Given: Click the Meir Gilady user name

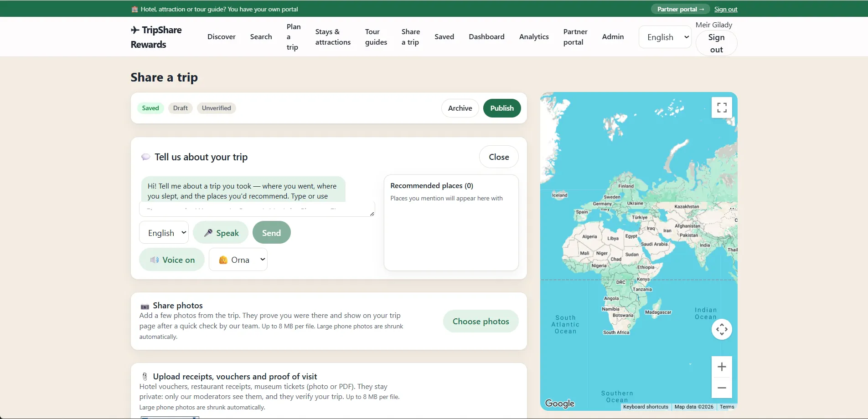Looking at the screenshot, I should coord(714,25).
